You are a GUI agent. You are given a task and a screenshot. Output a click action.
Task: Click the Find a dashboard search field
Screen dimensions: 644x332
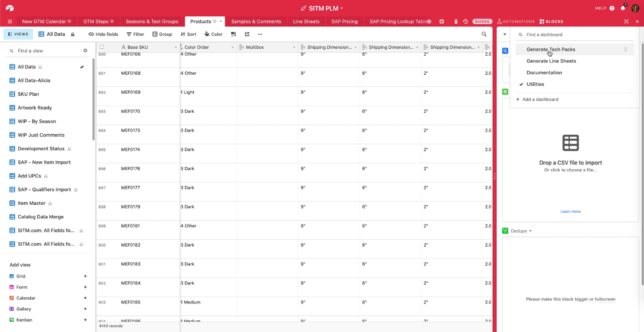558,34
